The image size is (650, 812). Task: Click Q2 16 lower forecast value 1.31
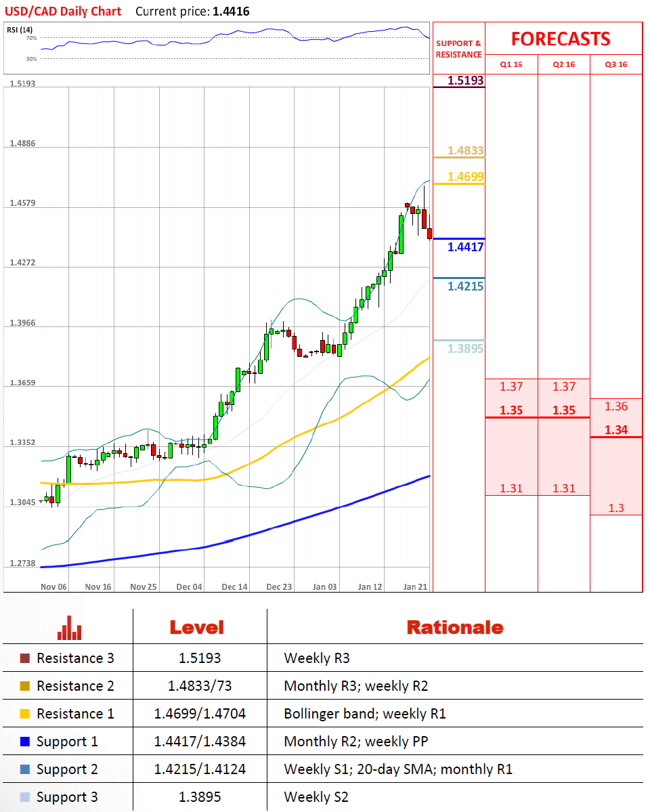(x=564, y=488)
